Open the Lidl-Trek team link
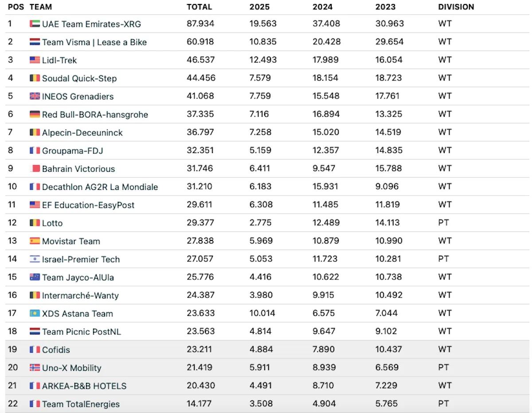 pos(59,60)
